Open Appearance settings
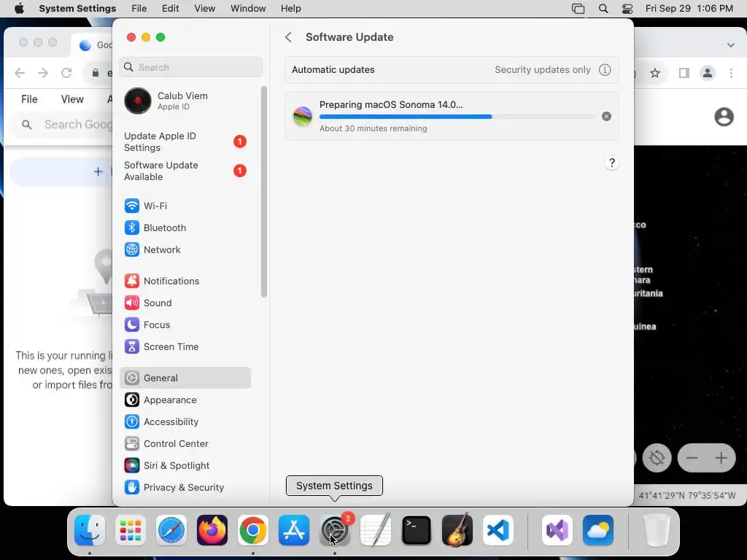The height and width of the screenshot is (560, 747). coord(185,400)
